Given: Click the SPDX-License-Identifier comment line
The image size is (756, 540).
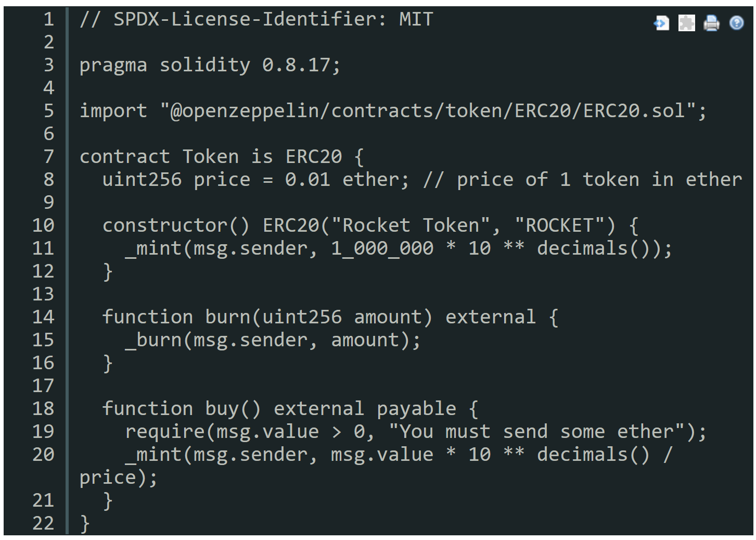Looking at the screenshot, I should click(256, 20).
